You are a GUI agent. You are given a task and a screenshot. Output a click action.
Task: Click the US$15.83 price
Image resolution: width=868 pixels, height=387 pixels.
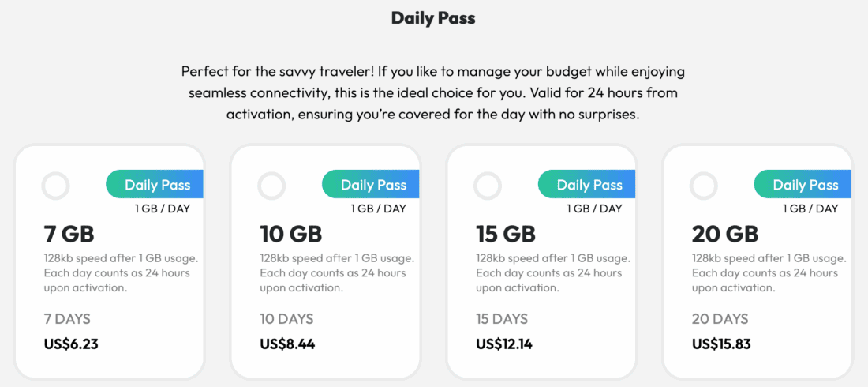click(x=721, y=344)
